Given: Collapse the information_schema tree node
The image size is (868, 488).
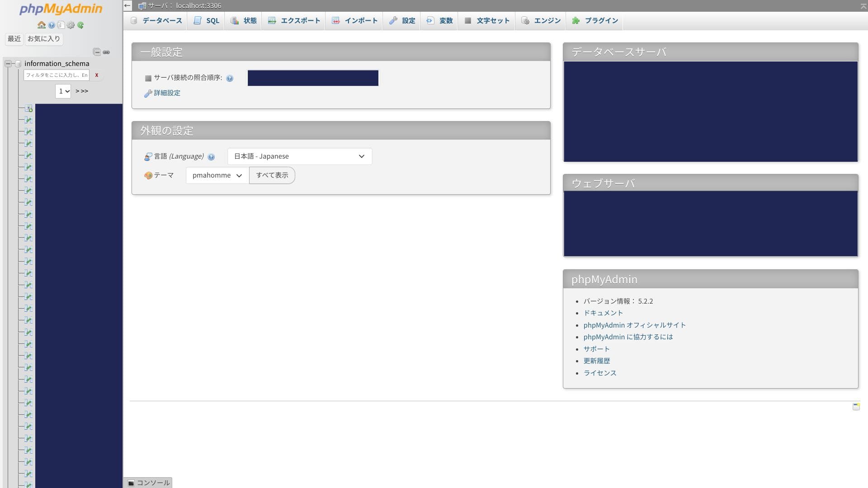Looking at the screenshot, I should 8,64.
